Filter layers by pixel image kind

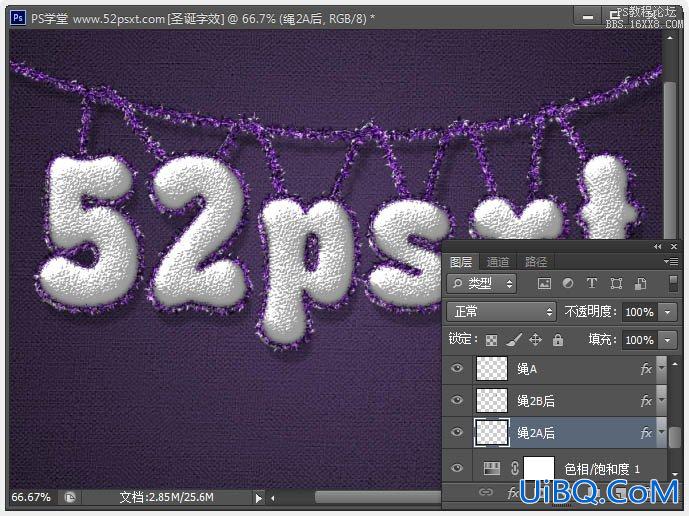[x=544, y=283]
